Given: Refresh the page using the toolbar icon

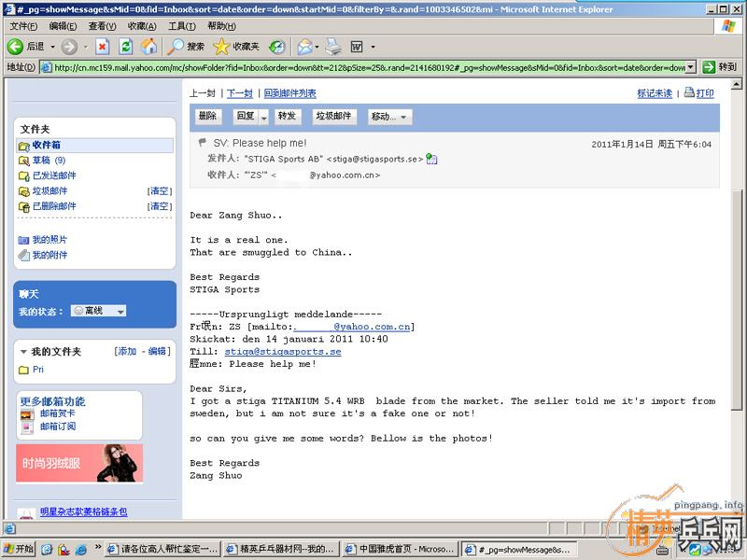Looking at the screenshot, I should click(126, 46).
